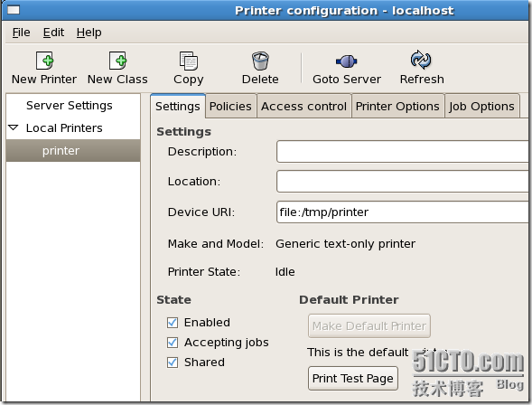Toggle the Shared checkbox
Screen dimensions: 532x405
[173, 363]
